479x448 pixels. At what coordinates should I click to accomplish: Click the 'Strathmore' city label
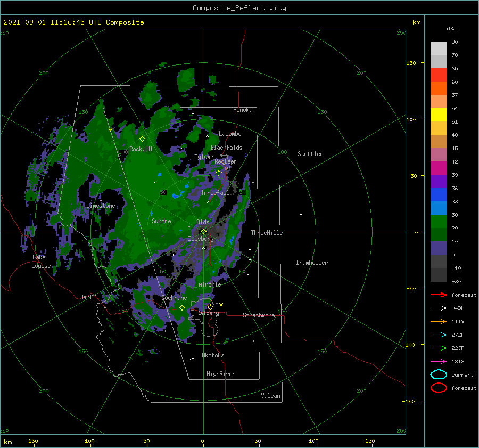point(259,315)
